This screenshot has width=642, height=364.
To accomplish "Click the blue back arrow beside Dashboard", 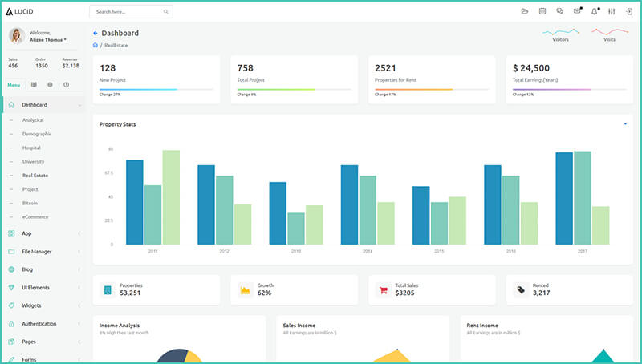I will pyautogui.click(x=95, y=34).
